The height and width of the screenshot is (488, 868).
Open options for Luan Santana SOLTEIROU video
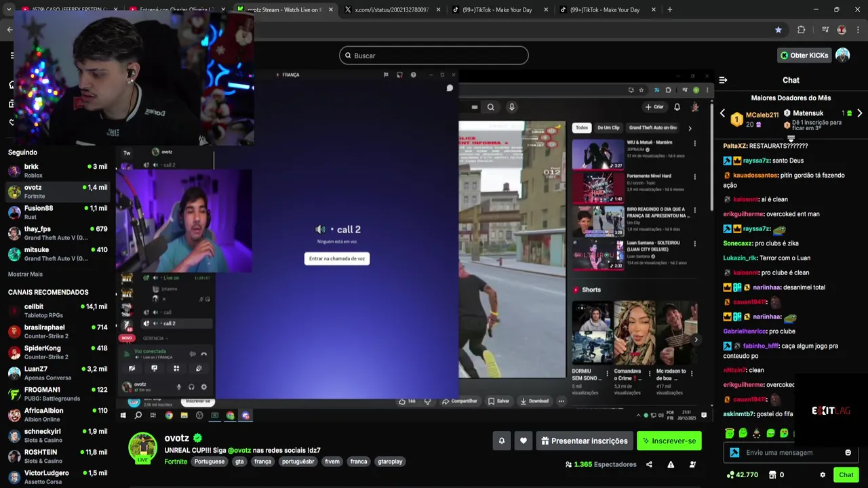tap(694, 243)
